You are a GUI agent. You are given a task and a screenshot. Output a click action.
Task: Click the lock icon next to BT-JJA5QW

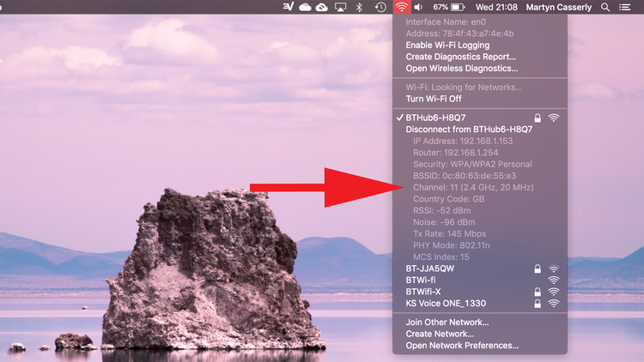point(538,268)
